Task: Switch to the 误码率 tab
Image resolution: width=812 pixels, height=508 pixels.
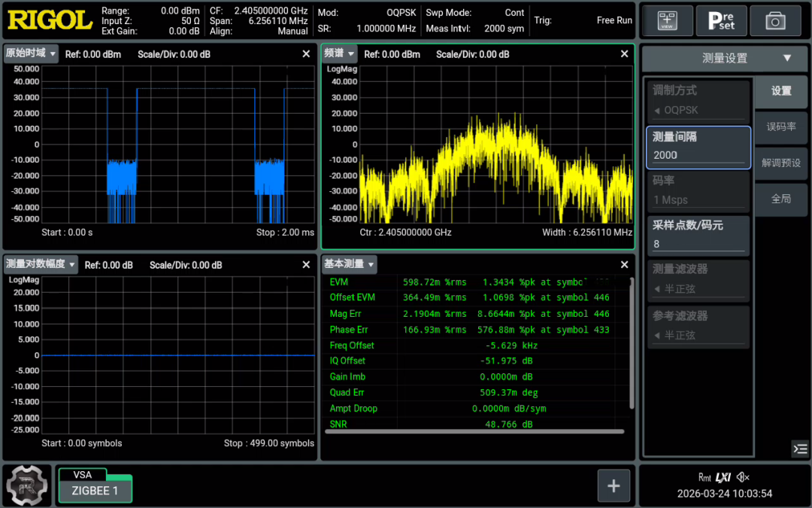Action: click(x=781, y=126)
